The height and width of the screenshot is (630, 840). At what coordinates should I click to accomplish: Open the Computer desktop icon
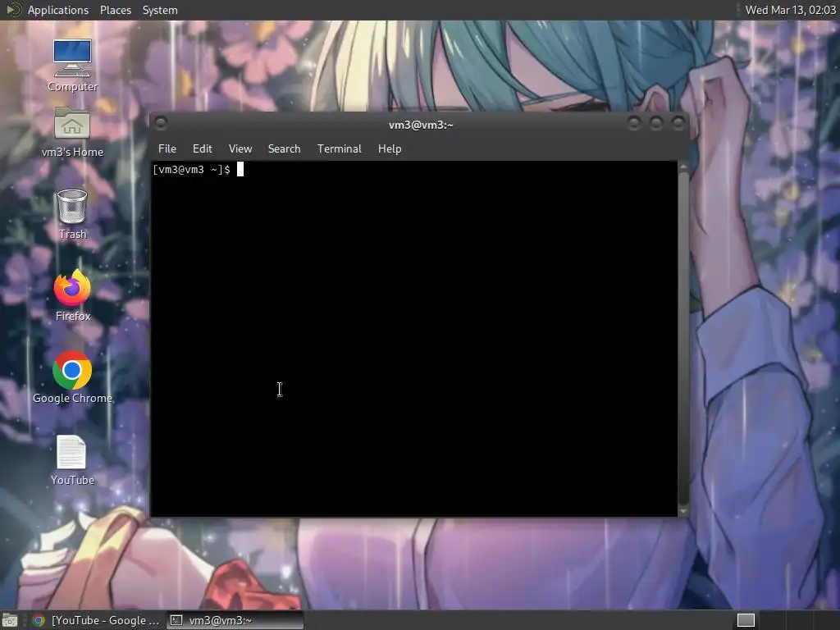72,65
